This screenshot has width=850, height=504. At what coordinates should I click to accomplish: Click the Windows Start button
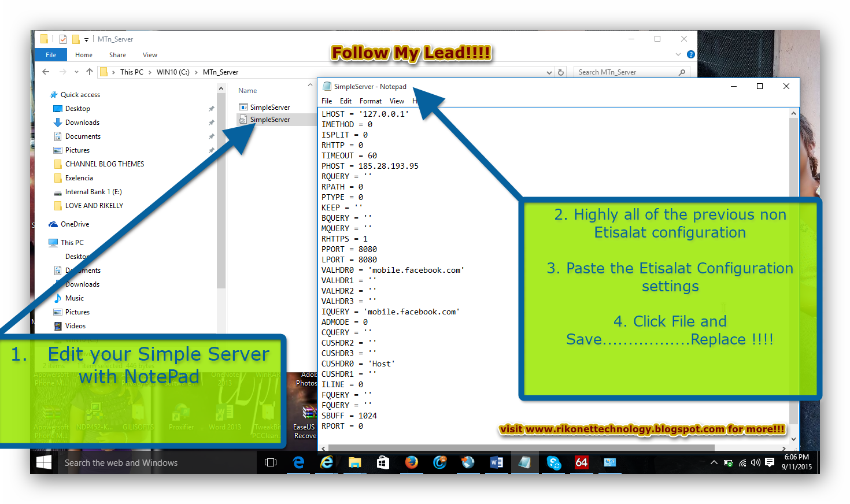pyautogui.click(x=44, y=462)
